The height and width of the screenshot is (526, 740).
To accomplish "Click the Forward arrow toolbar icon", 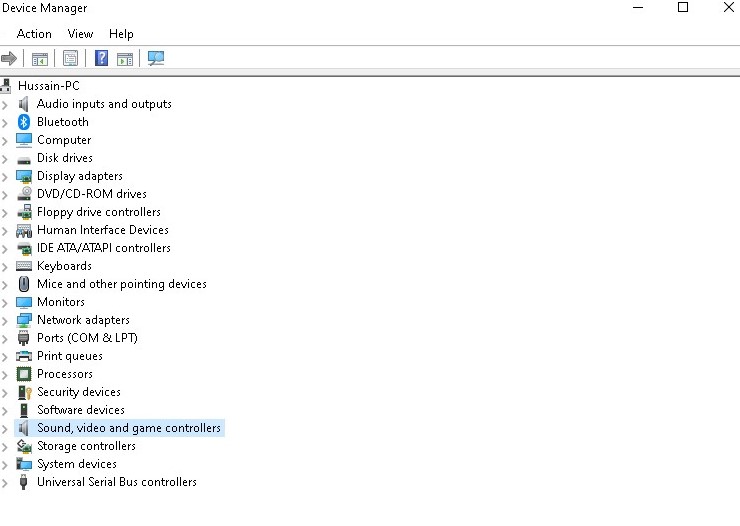I will point(9,58).
